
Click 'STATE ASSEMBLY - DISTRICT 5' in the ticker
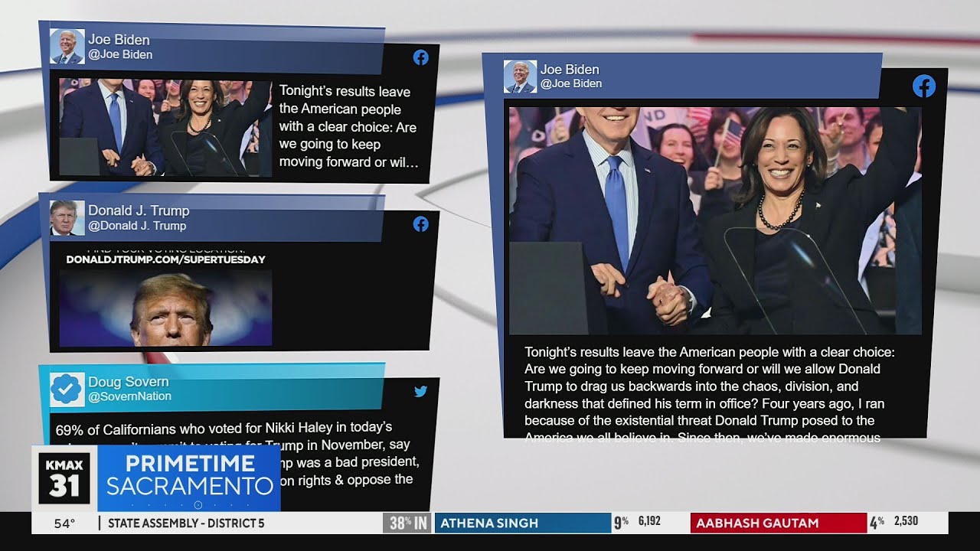pos(186,523)
